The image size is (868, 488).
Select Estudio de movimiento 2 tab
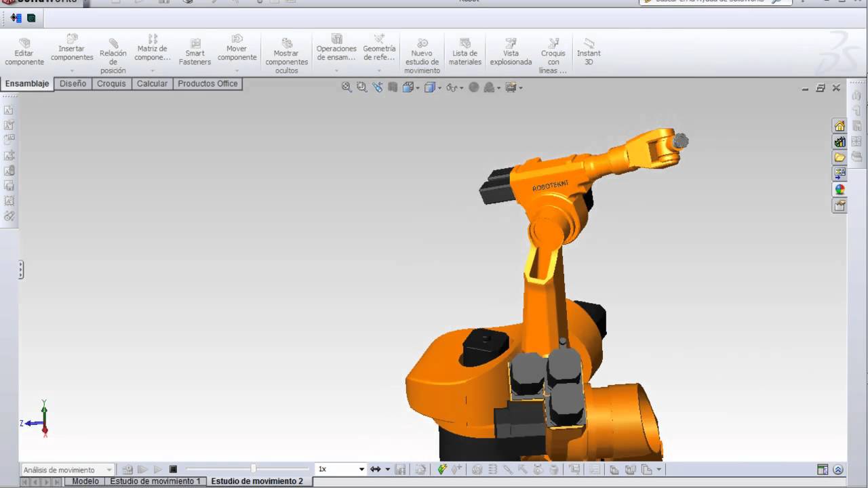point(257,481)
